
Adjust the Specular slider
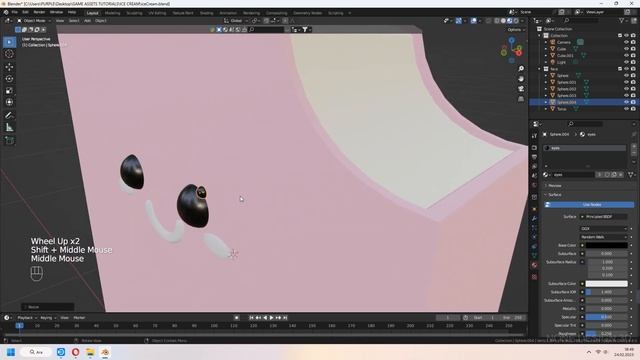[607, 317]
